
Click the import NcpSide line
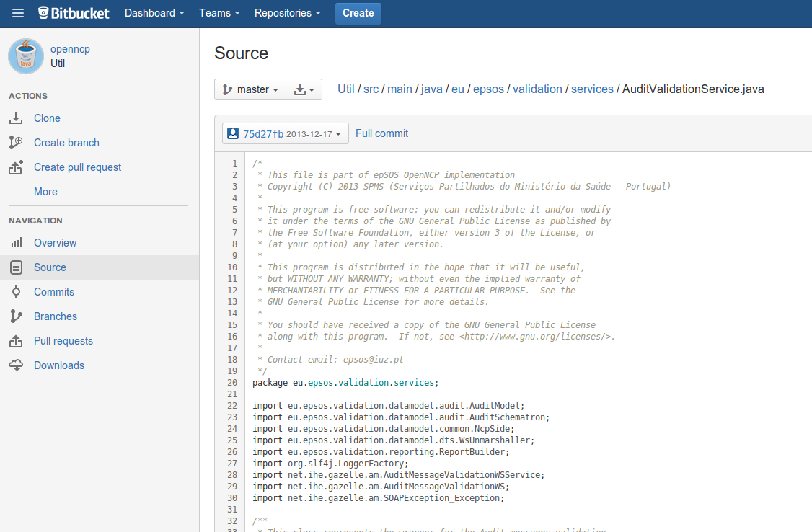(383, 429)
